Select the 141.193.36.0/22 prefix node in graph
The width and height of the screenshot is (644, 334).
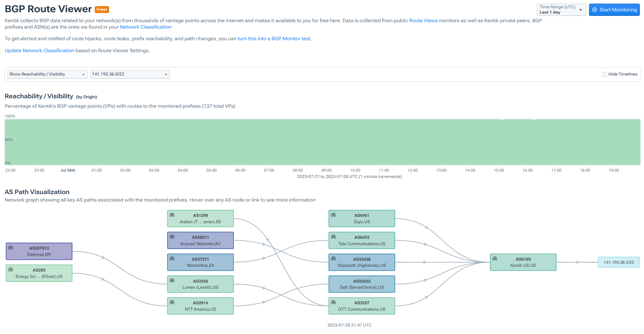[619, 262]
